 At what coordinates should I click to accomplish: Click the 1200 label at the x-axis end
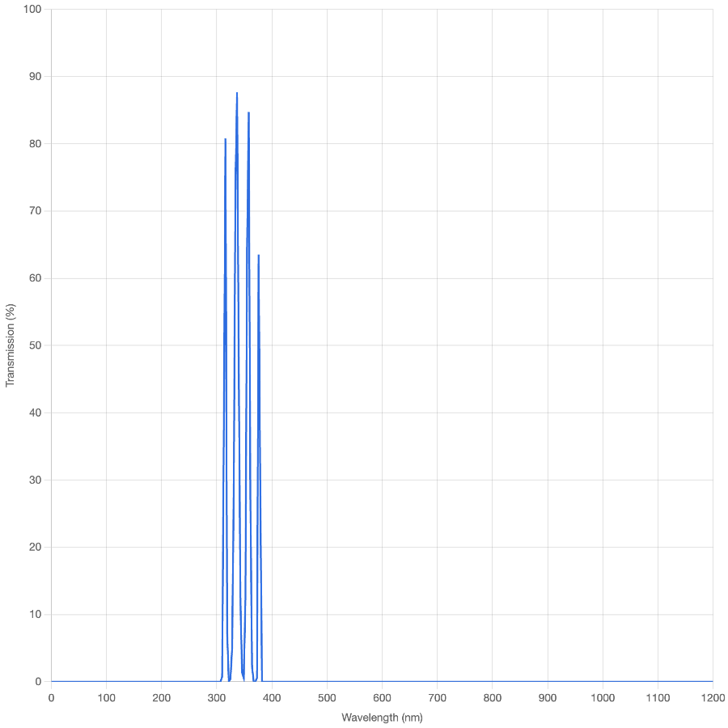(713, 697)
